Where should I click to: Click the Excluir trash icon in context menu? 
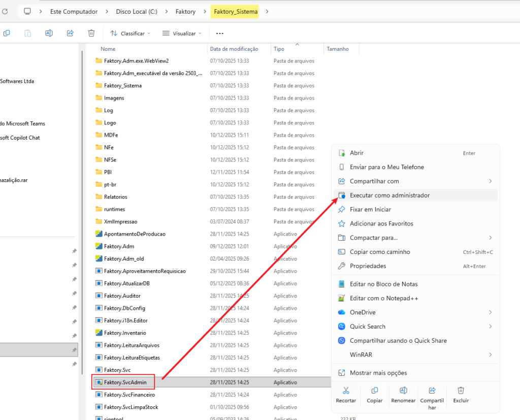point(461,391)
